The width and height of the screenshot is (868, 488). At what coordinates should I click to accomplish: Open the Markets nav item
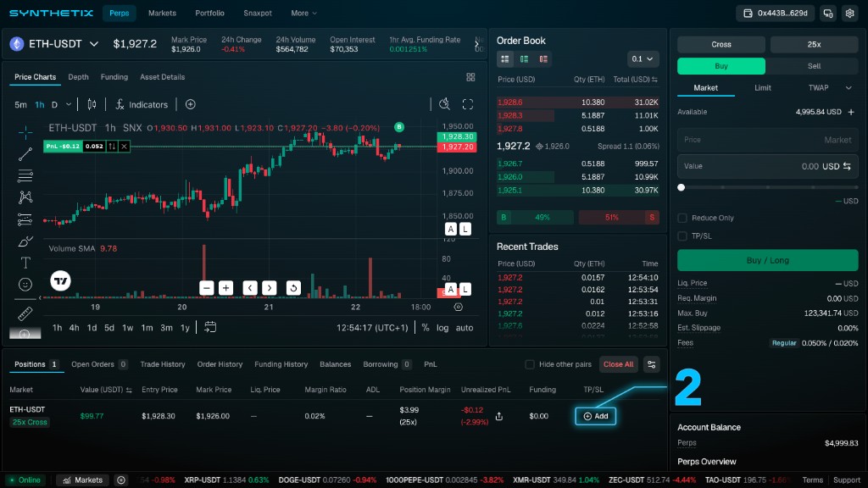pos(162,14)
